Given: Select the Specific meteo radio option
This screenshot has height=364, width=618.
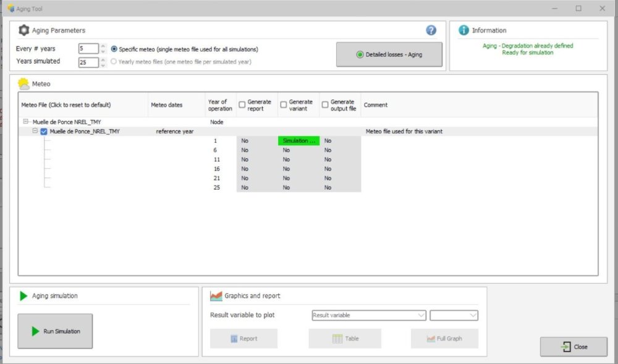Looking at the screenshot, I should pyautogui.click(x=114, y=49).
